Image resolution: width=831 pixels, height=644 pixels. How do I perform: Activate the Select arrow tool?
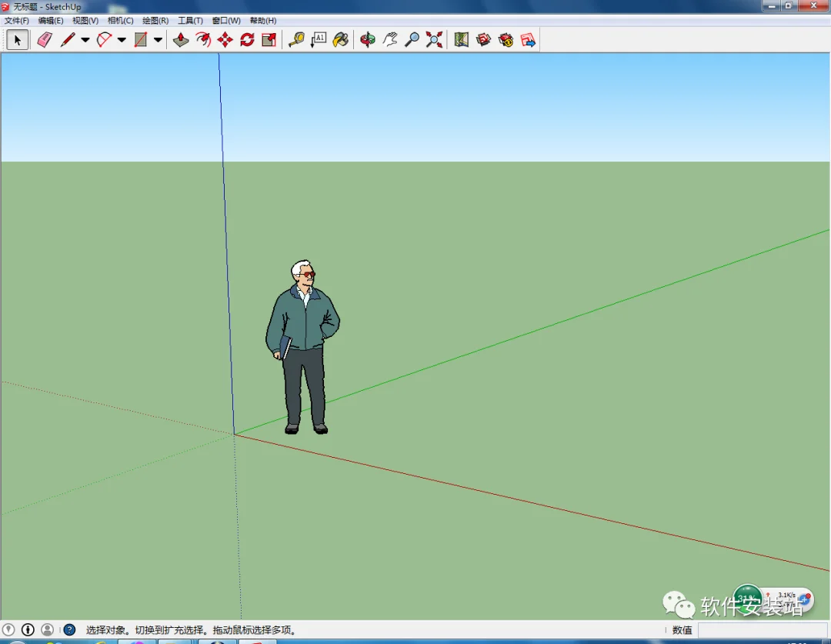17,40
